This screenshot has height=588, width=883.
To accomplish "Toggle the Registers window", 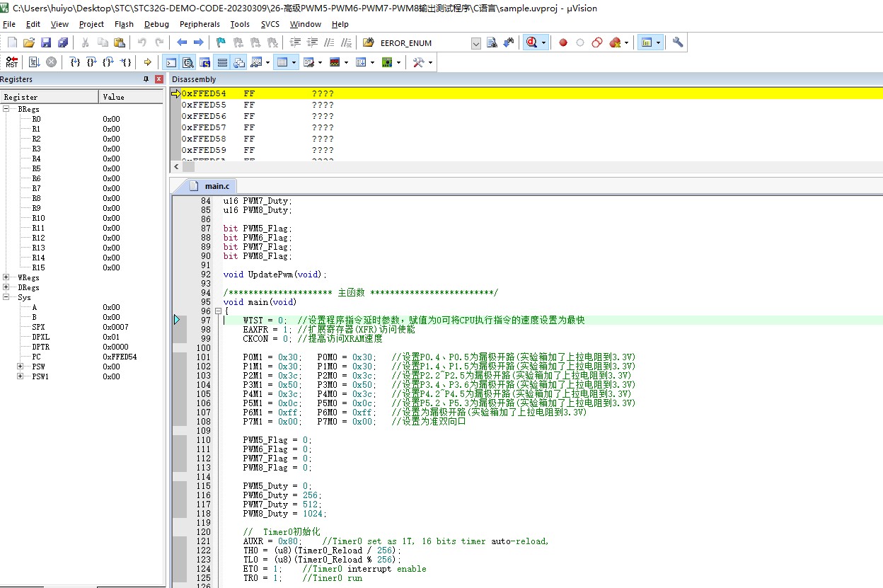I will tap(222, 62).
